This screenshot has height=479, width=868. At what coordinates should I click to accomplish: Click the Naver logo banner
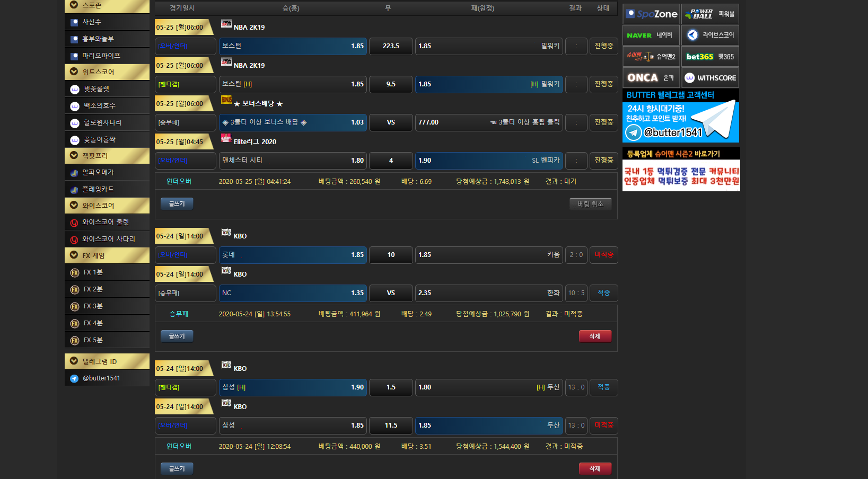tap(651, 36)
